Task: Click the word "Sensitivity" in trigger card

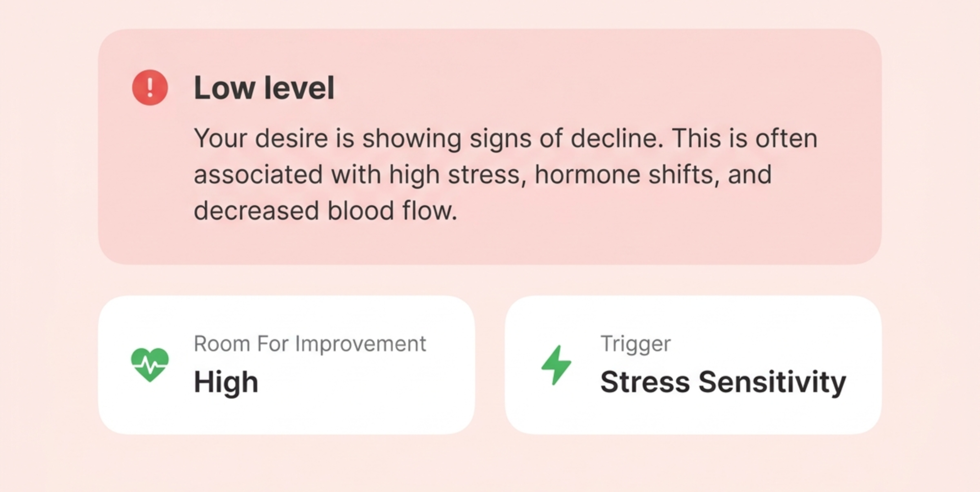Action: [x=772, y=382]
